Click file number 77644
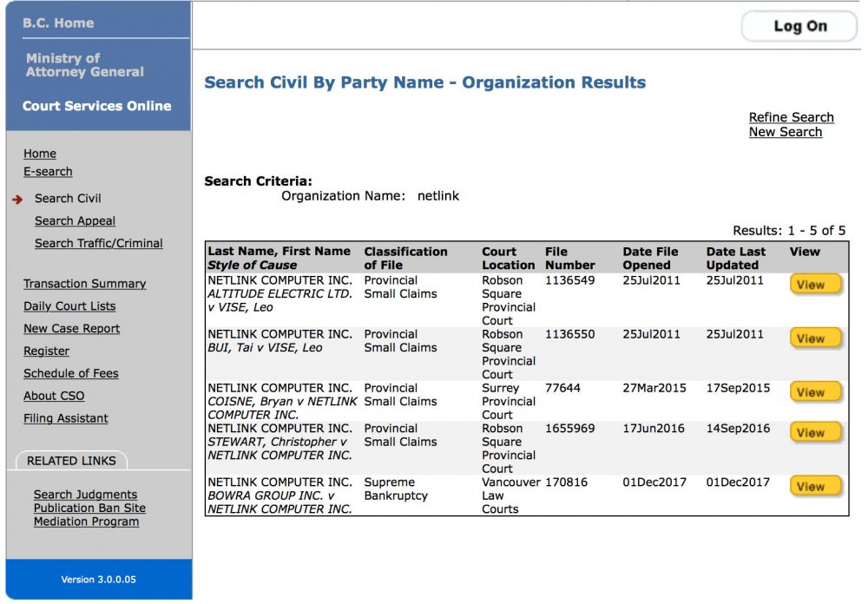The width and height of the screenshot is (868, 604). (562, 388)
